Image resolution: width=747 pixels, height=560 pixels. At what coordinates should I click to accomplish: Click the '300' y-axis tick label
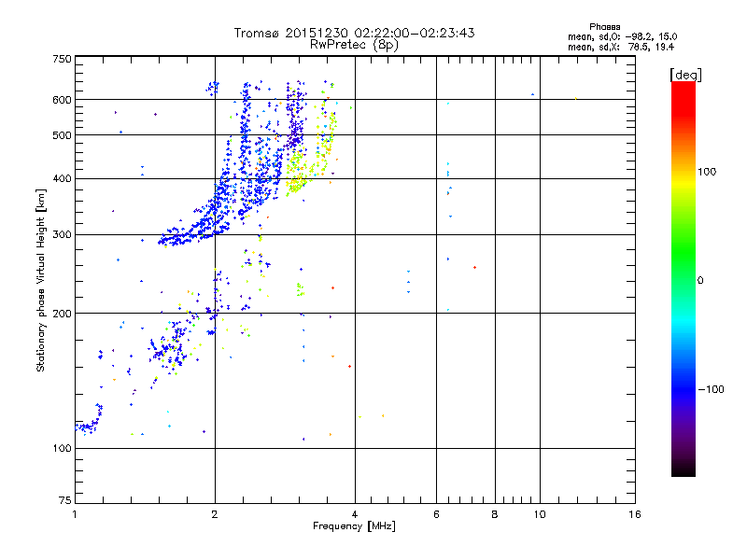[63, 235]
